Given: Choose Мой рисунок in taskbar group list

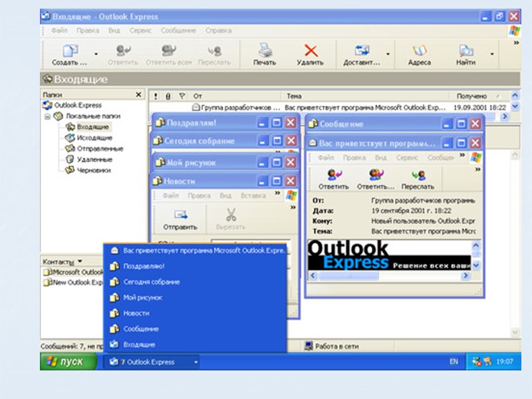Looking at the screenshot, I should click(196, 297).
